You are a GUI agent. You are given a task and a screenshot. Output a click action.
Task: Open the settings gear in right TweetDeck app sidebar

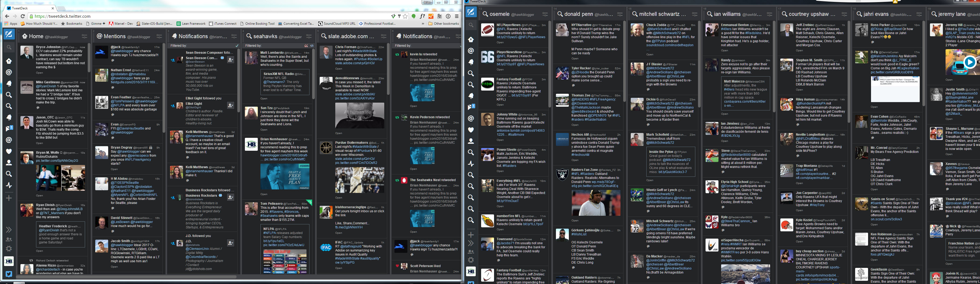click(471, 260)
